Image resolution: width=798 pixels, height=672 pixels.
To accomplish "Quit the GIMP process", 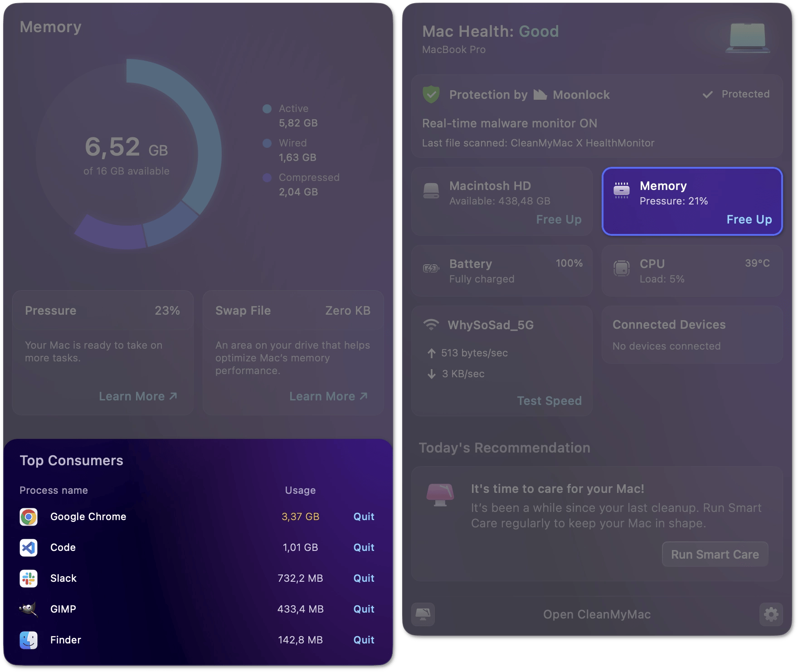I will [x=364, y=609].
